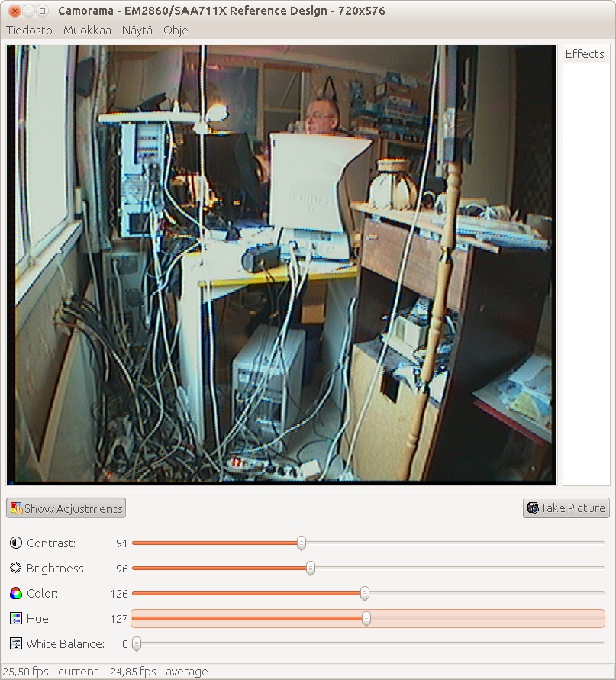Toggle the Show Adjustments button
616x680 pixels.
click(x=66, y=508)
